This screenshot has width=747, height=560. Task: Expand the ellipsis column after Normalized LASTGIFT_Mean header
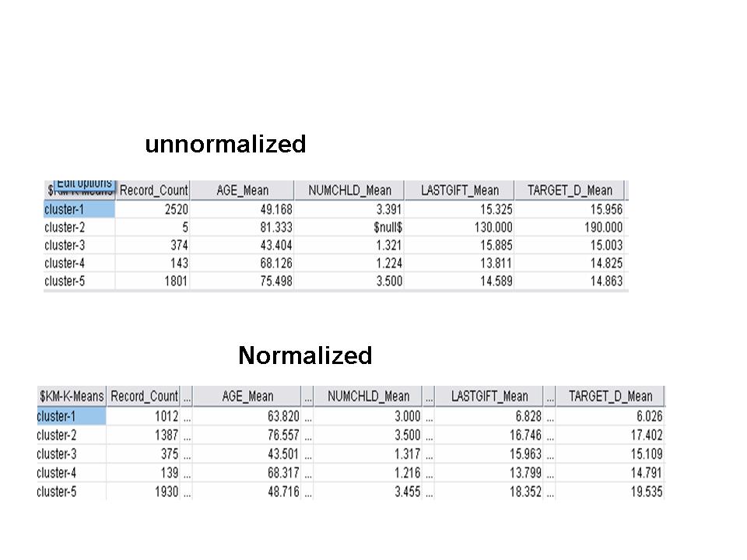(550, 397)
